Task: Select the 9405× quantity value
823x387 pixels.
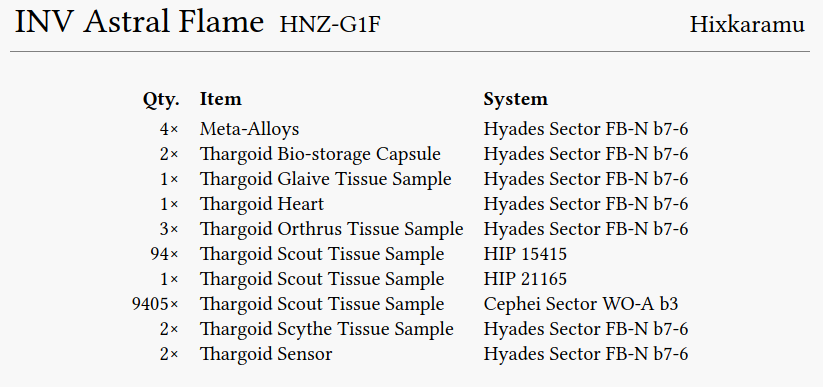Action: [x=155, y=305]
